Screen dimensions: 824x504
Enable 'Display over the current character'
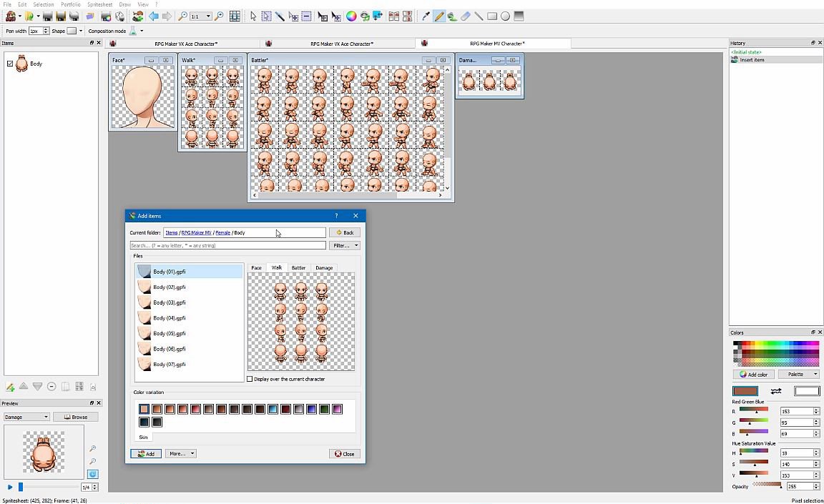click(x=250, y=379)
